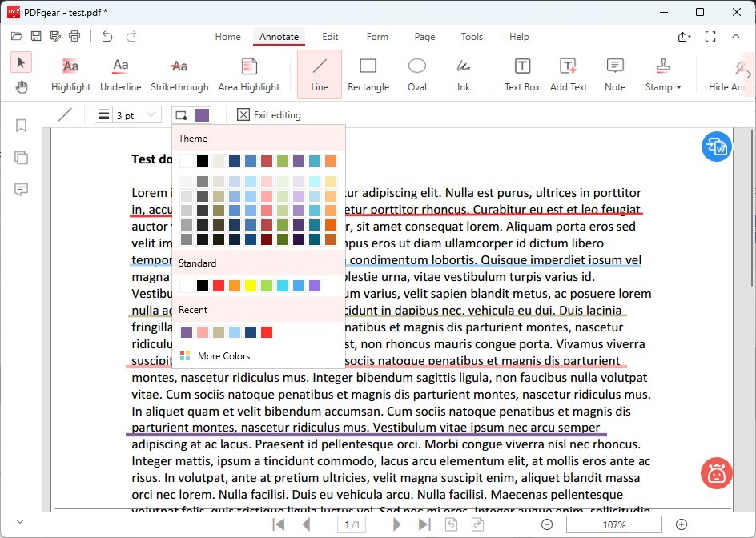Choose the Oval shape tool

coord(416,74)
